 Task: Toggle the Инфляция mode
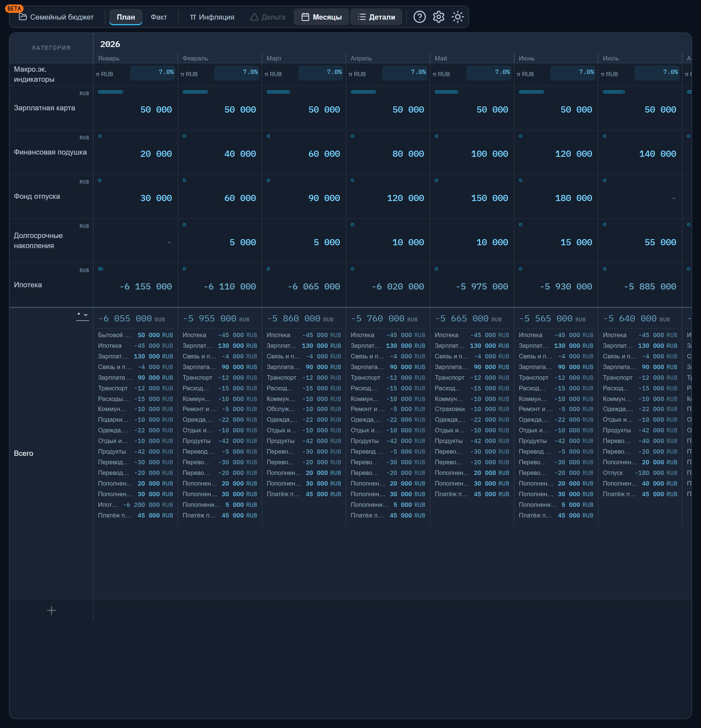click(x=212, y=17)
